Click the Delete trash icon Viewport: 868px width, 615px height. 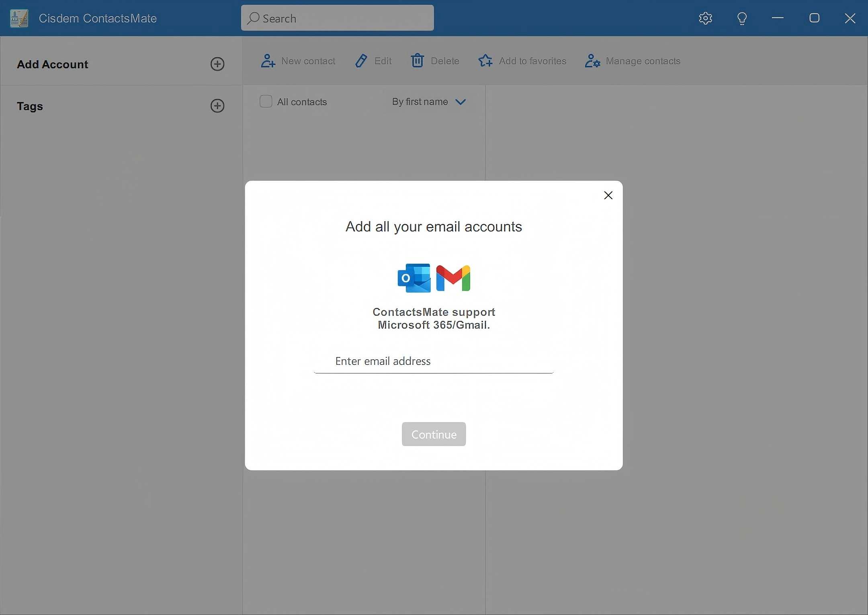coord(417,61)
